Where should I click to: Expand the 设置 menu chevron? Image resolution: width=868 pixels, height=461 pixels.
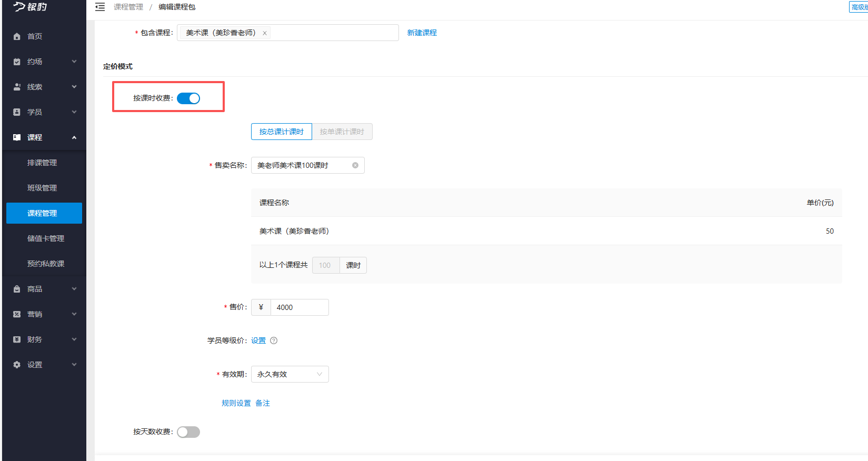tap(74, 365)
